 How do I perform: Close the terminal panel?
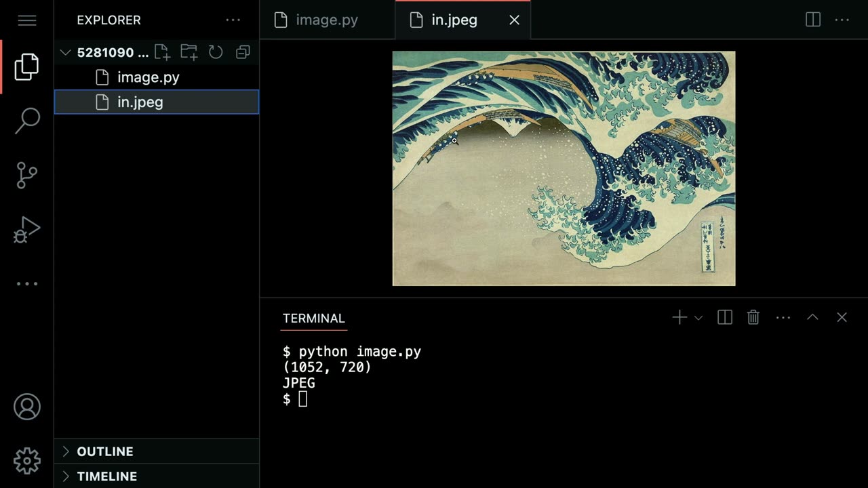(x=842, y=317)
